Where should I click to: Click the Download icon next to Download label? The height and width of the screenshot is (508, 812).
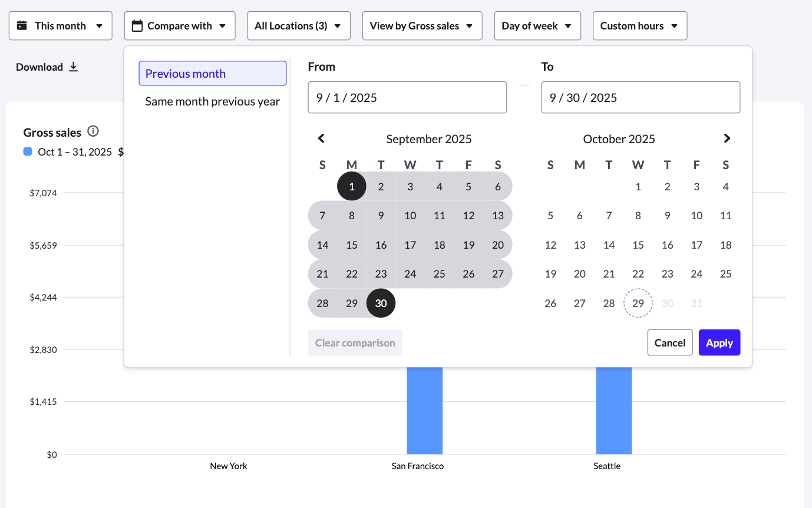click(x=73, y=67)
